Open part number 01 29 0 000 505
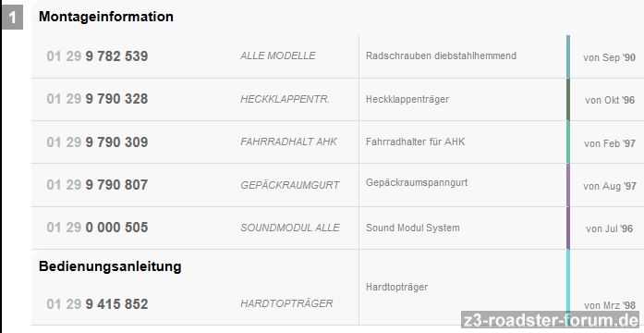Screen dimensions: 644x333 (97, 228)
